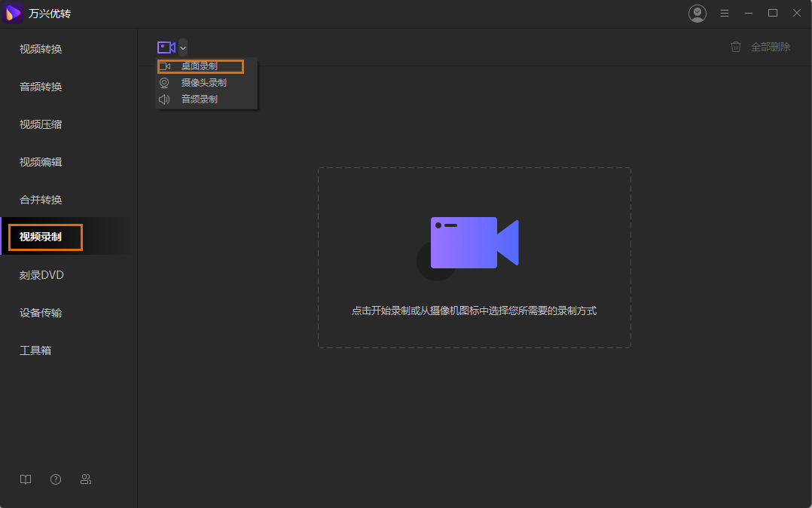This screenshot has width=812, height=508.
Task: Open the 工具箱 toolbox
Action: coord(35,350)
